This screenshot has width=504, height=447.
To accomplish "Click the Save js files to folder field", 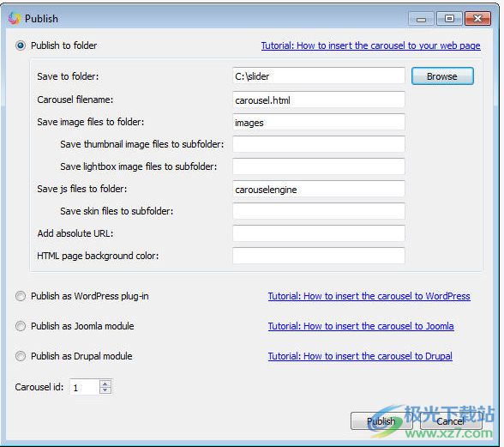I will point(319,189).
